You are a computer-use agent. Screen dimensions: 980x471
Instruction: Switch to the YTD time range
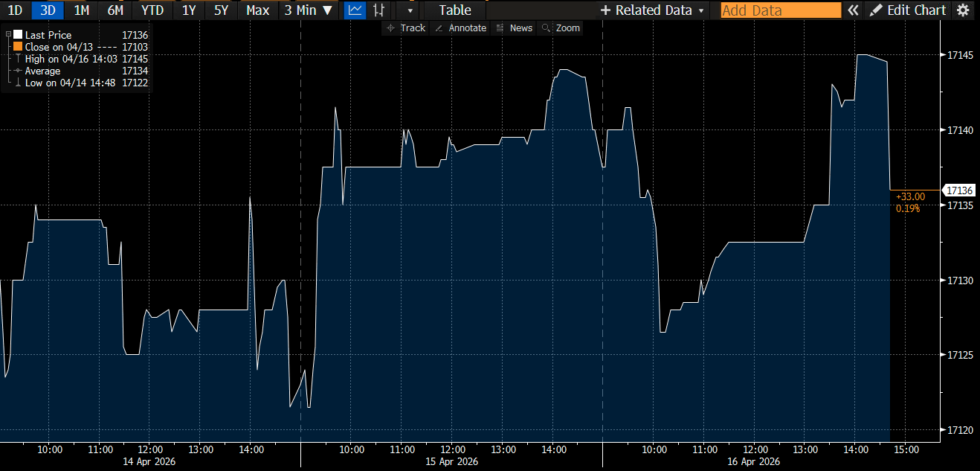[152, 10]
